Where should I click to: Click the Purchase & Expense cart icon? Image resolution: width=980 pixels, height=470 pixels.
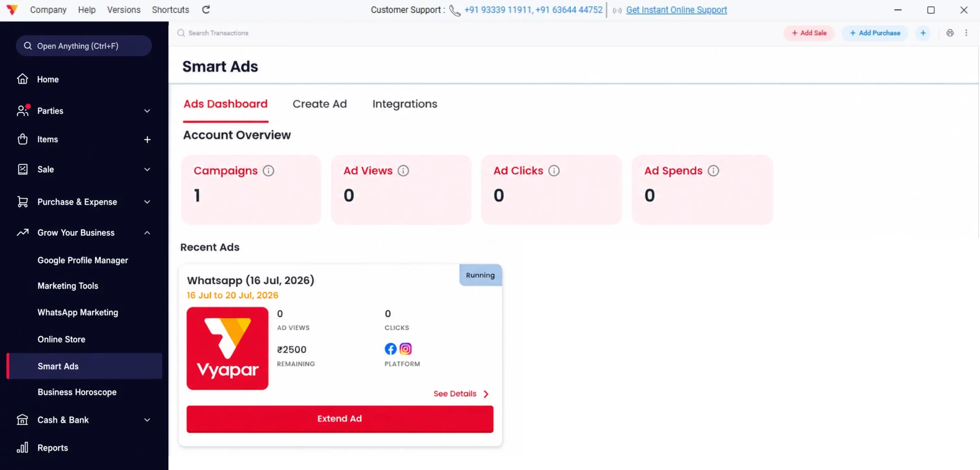point(23,202)
